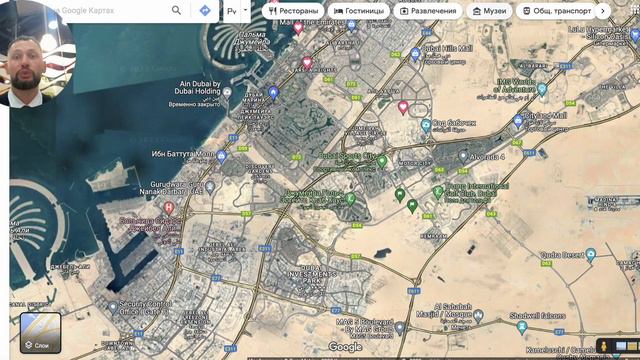Viewport: 640px width, 360px height.
Task: Select the Security Control Office pin
Action: 113,307
